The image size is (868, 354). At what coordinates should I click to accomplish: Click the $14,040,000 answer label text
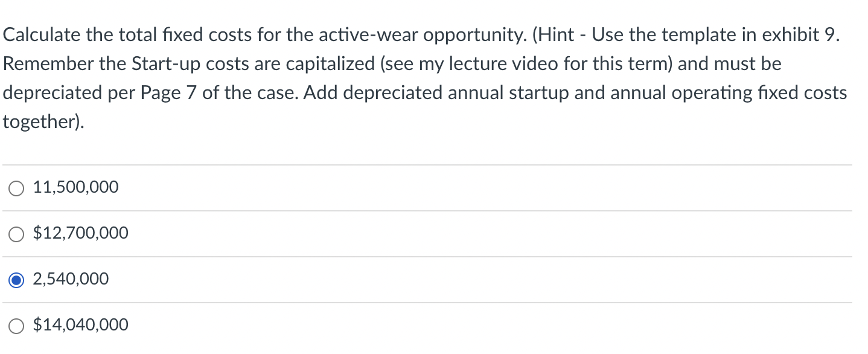[80, 325]
